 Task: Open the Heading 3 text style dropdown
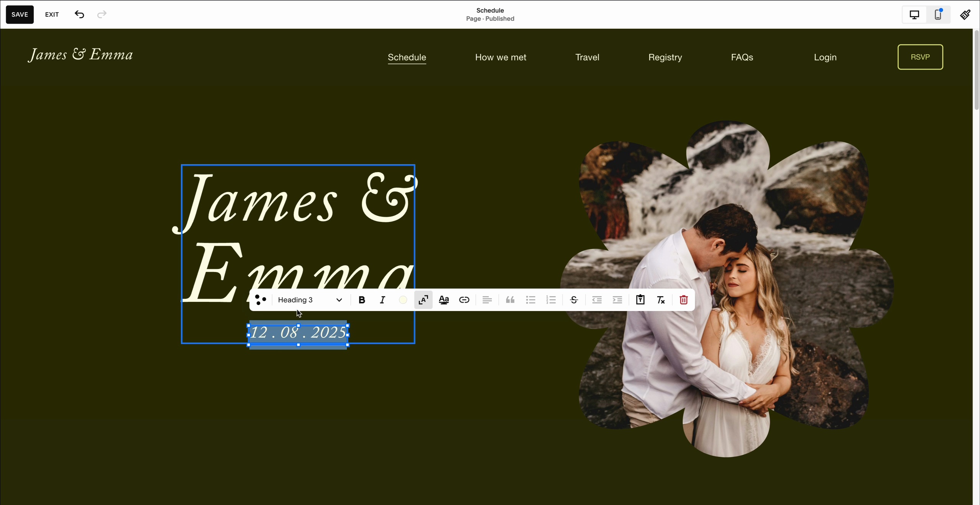tap(310, 300)
